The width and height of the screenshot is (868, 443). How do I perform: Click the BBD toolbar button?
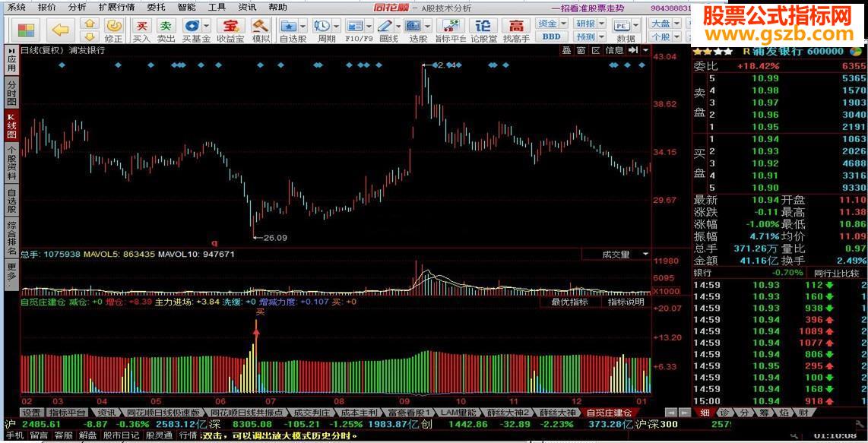[x=551, y=36]
